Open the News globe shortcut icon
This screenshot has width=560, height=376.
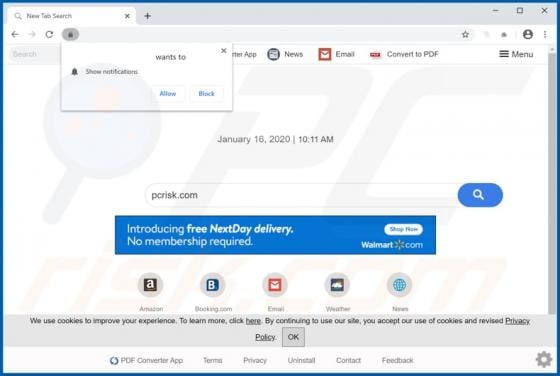pyautogui.click(x=399, y=285)
